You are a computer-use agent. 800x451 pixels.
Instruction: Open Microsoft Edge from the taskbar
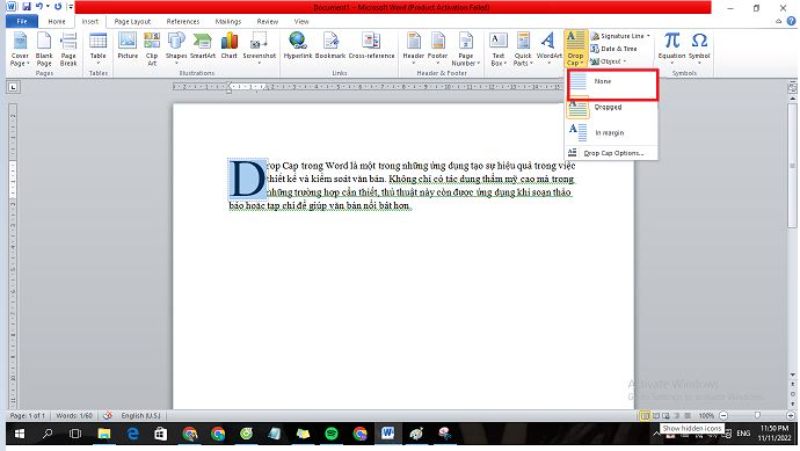[x=133, y=434]
